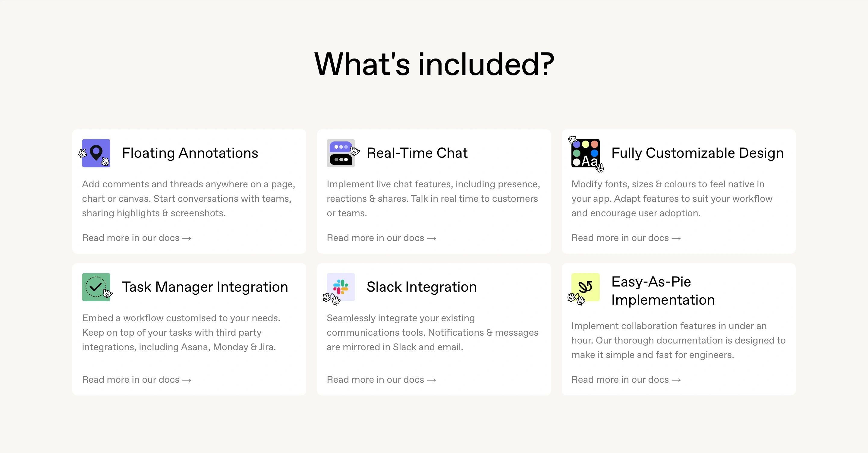Screen dimensions: 868x453
Task: Click the Slack Integration heading
Action: (422, 287)
